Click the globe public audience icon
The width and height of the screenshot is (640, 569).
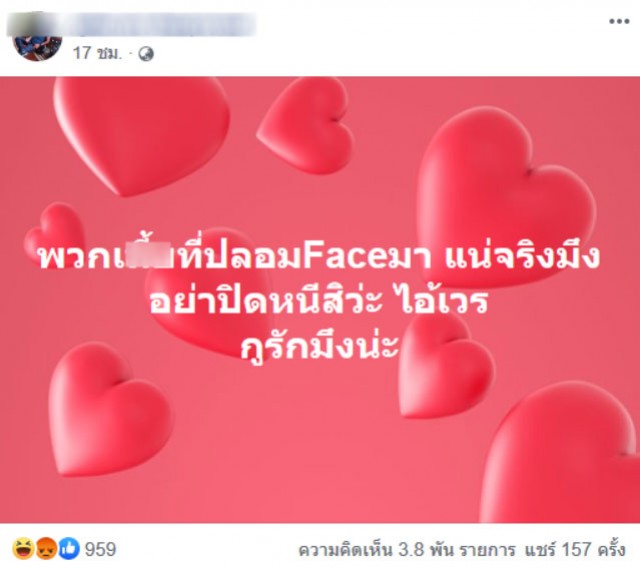[x=146, y=54]
